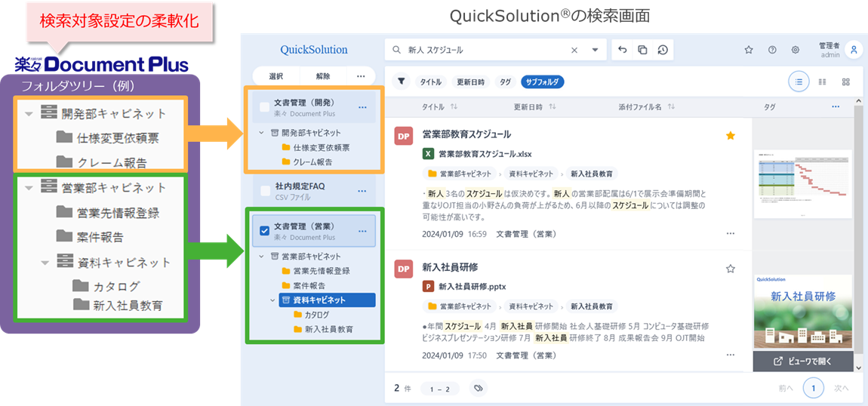Select 新入社員教育 folder in QuickSolution tree
This screenshot has height=406, width=868.
323,328
